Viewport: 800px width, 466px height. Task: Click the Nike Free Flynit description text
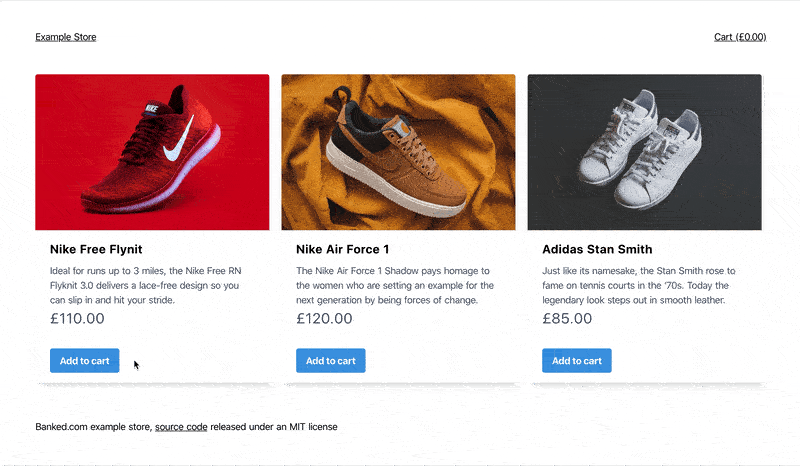coord(145,285)
